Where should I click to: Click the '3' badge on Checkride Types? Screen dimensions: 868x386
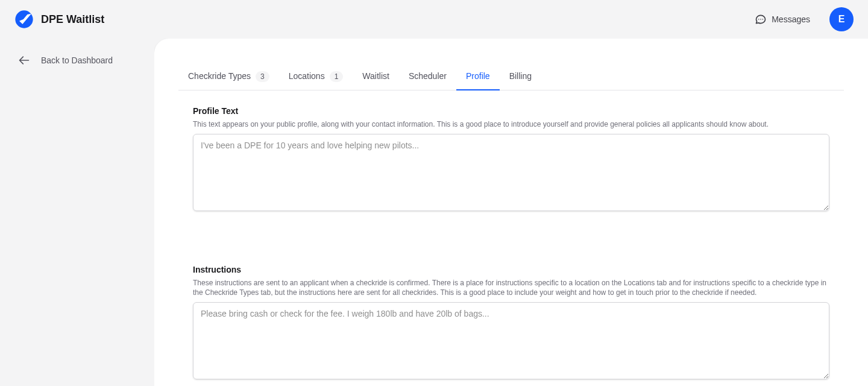click(x=262, y=77)
